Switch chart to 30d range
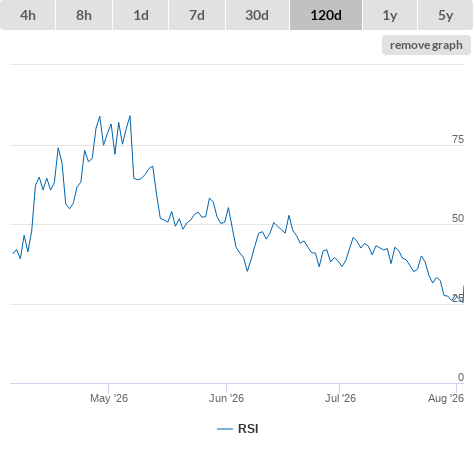This screenshot has width=474, height=455. tap(257, 15)
